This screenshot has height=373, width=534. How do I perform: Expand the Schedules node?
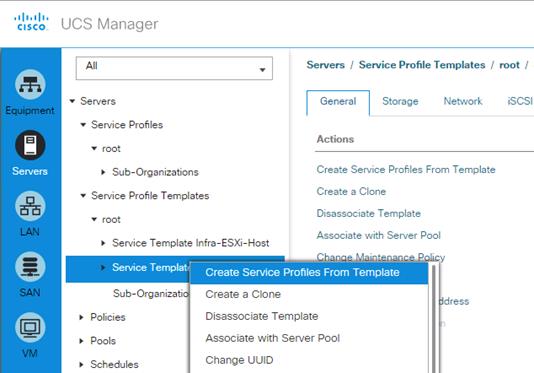point(81,364)
